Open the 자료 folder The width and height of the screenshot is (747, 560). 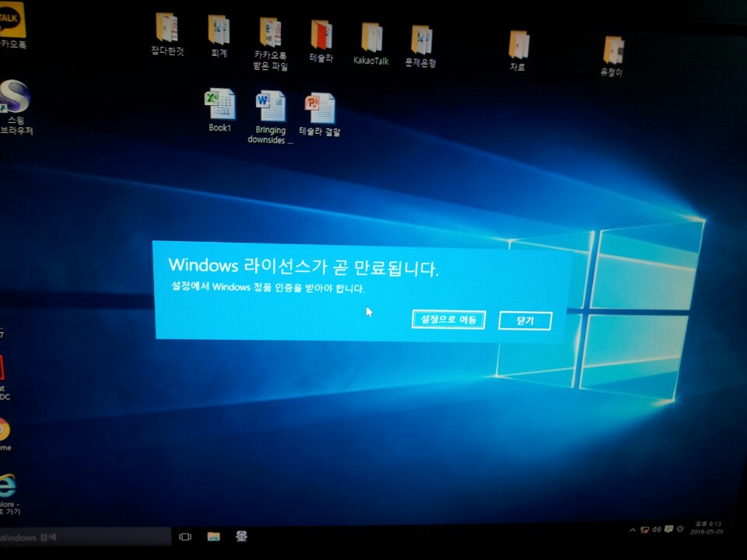pos(518,51)
